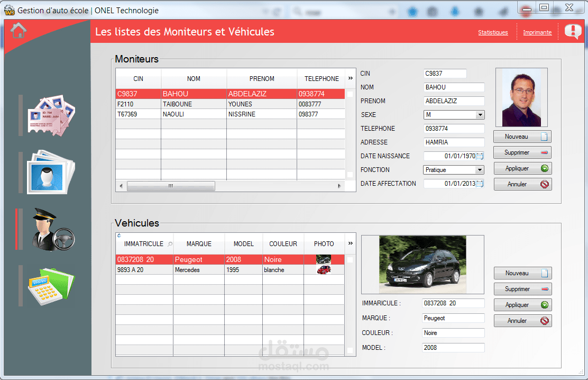
Task: Click the TELEPHONE field containing 0938774
Action: tap(454, 129)
